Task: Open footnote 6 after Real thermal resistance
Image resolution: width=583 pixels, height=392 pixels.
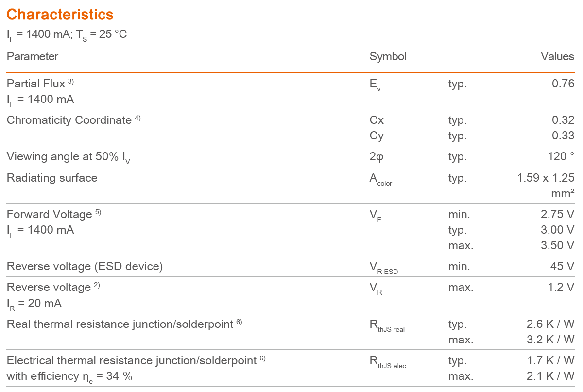Action: pos(239,322)
